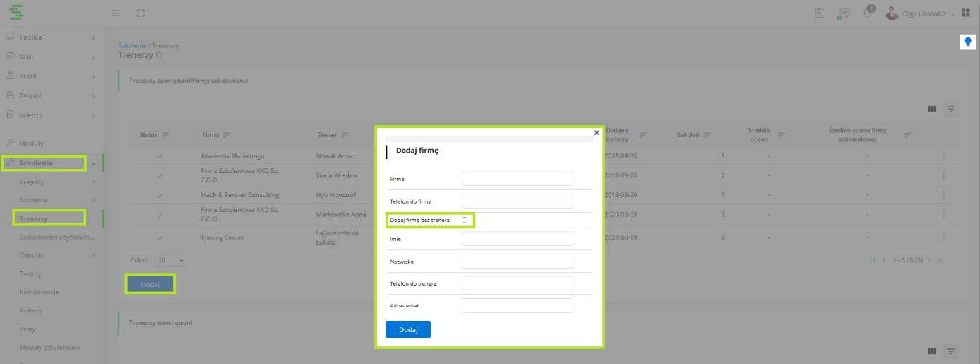This screenshot has width=980, height=364.
Task: Select Trenerzy in the sidebar menu
Action: (34, 218)
